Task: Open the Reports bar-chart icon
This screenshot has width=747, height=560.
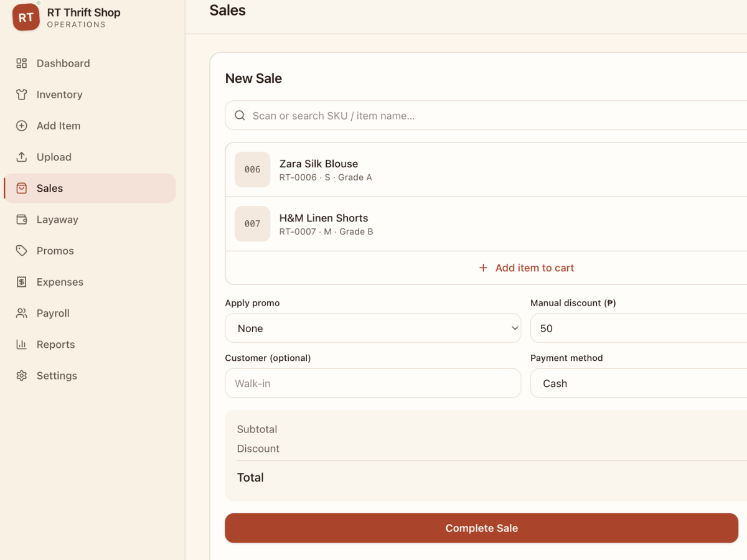Action: pyautogui.click(x=22, y=344)
